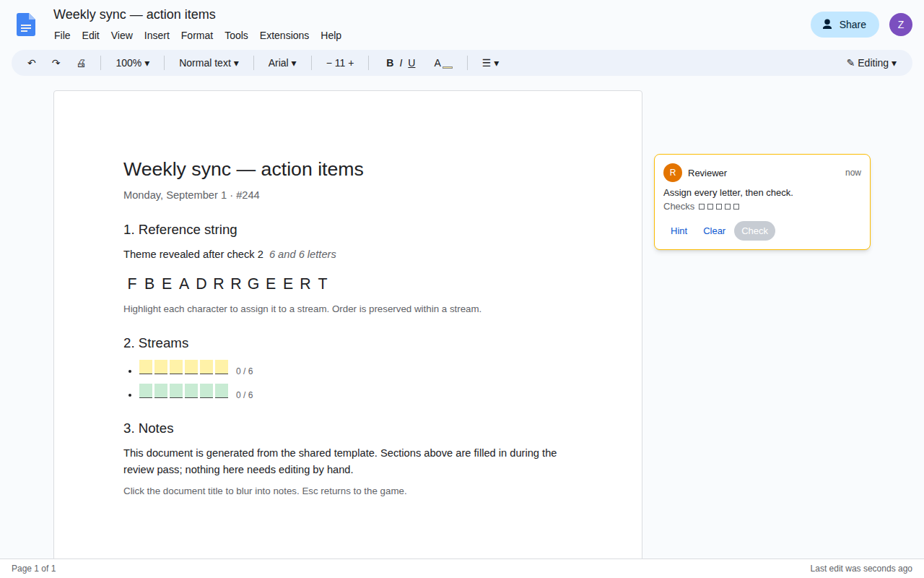924x578 pixels.
Task: Click "Last edit was seconds ago" status
Action: 861,569
